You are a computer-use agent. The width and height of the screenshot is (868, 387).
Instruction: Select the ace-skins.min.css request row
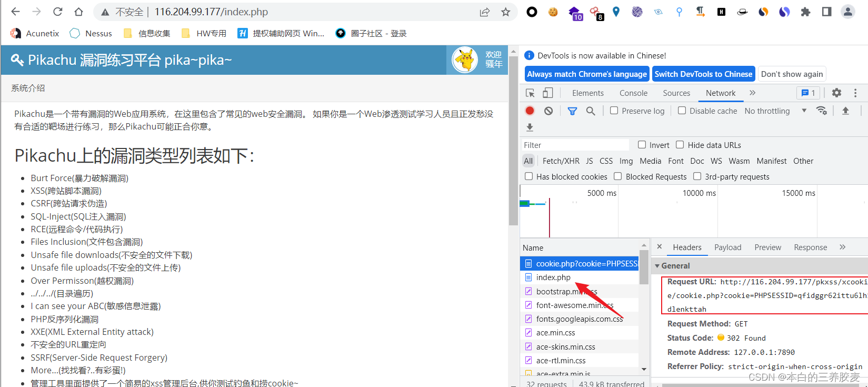pyautogui.click(x=579, y=347)
